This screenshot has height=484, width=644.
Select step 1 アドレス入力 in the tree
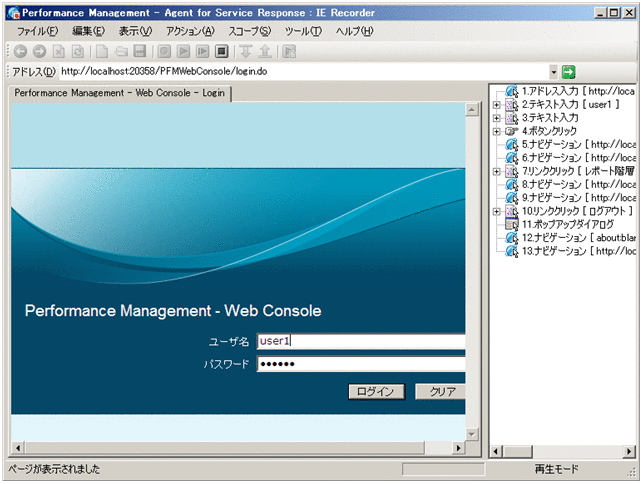pyautogui.click(x=578, y=91)
